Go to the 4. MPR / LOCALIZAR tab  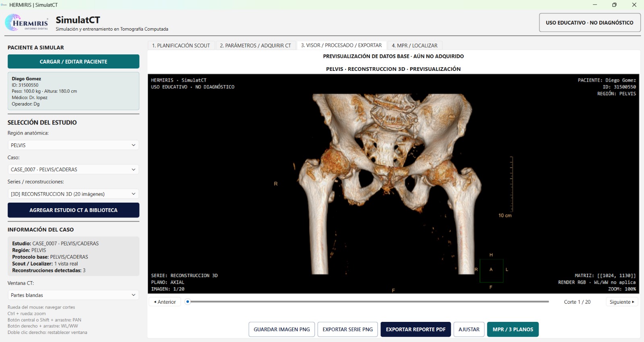pos(415,46)
